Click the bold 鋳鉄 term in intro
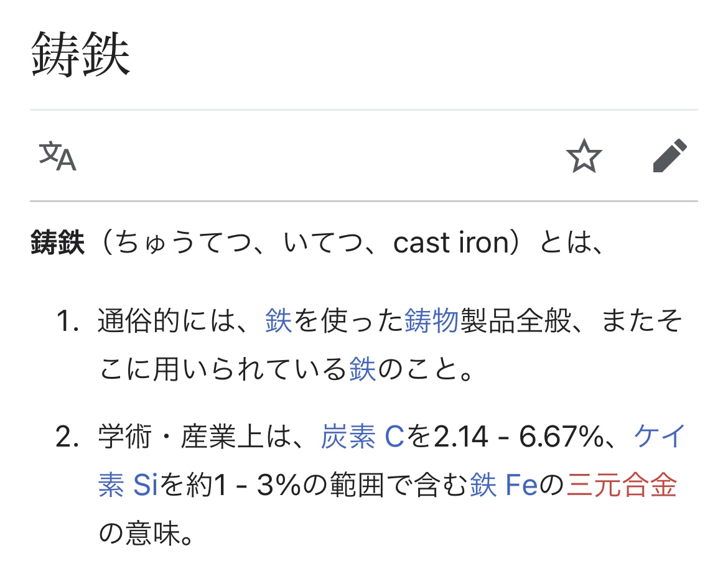The width and height of the screenshot is (728, 561). coord(58,243)
